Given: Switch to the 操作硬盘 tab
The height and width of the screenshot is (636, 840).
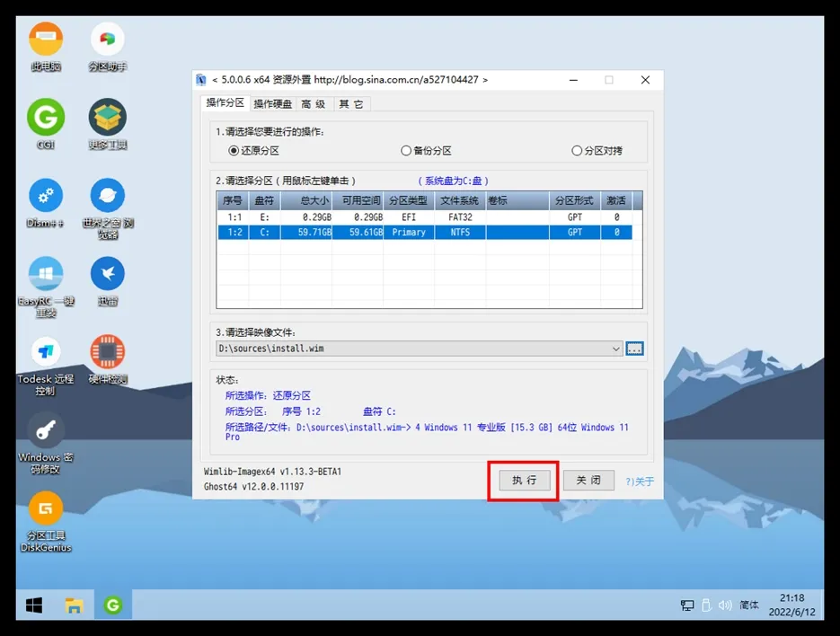Looking at the screenshot, I should click(272, 104).
